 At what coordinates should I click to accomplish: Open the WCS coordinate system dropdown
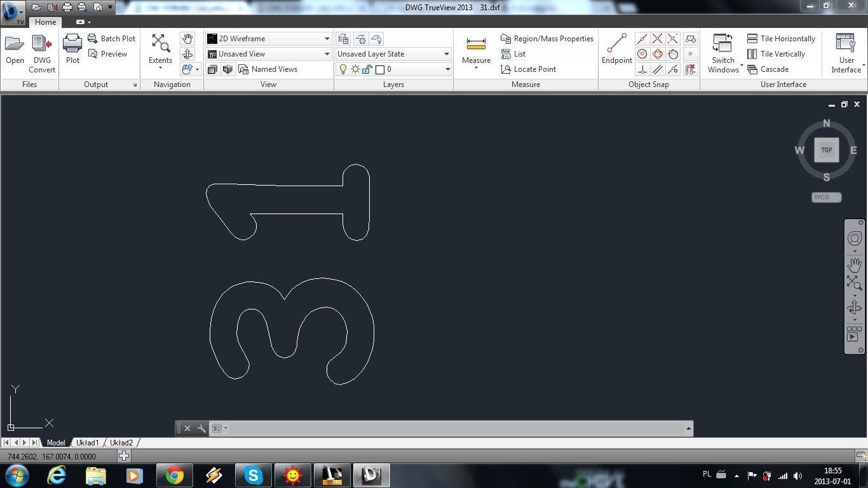coord(826,197)
